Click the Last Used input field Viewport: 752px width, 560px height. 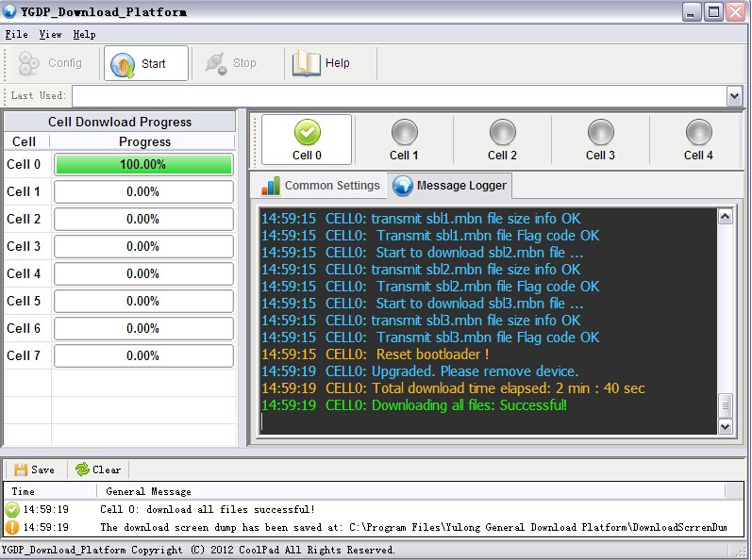pos(398,96)
